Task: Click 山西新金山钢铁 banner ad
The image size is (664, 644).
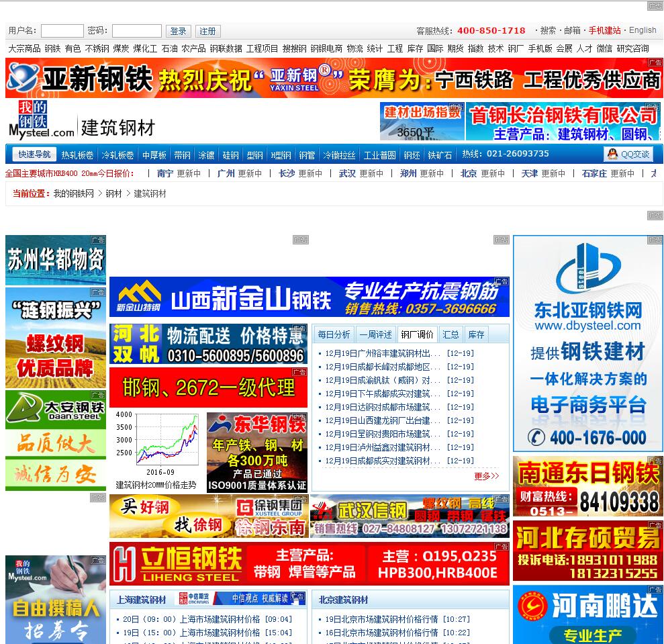Action: pos(309,297)
